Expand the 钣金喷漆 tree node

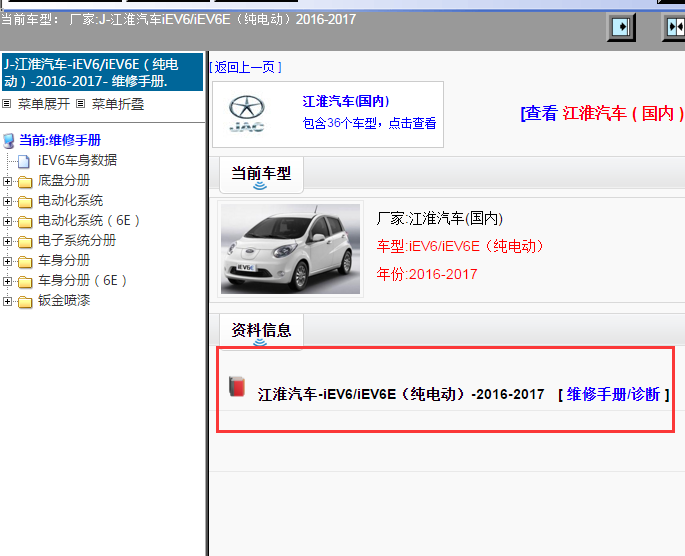pyautogui.click(x=7, y=301)
